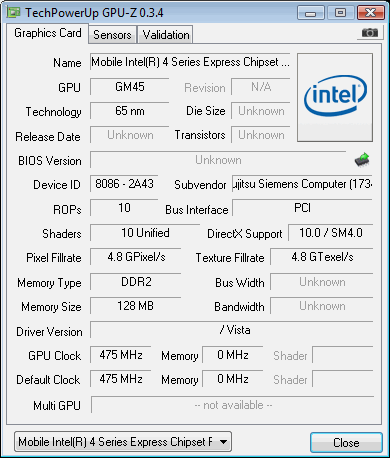390x458 pixels.
Task: Click the GPU-Z title bar app icon
Action: click(14, 13)
